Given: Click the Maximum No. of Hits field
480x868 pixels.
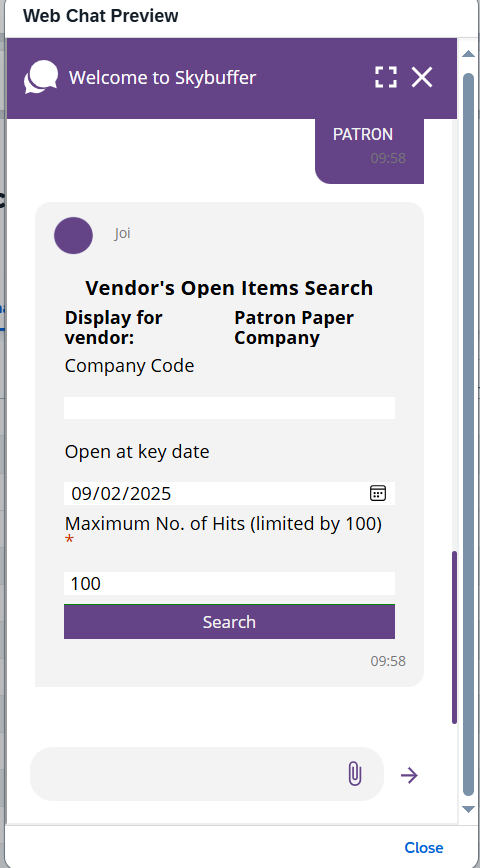Looking at the screenshot, I should tap(229, 583).
